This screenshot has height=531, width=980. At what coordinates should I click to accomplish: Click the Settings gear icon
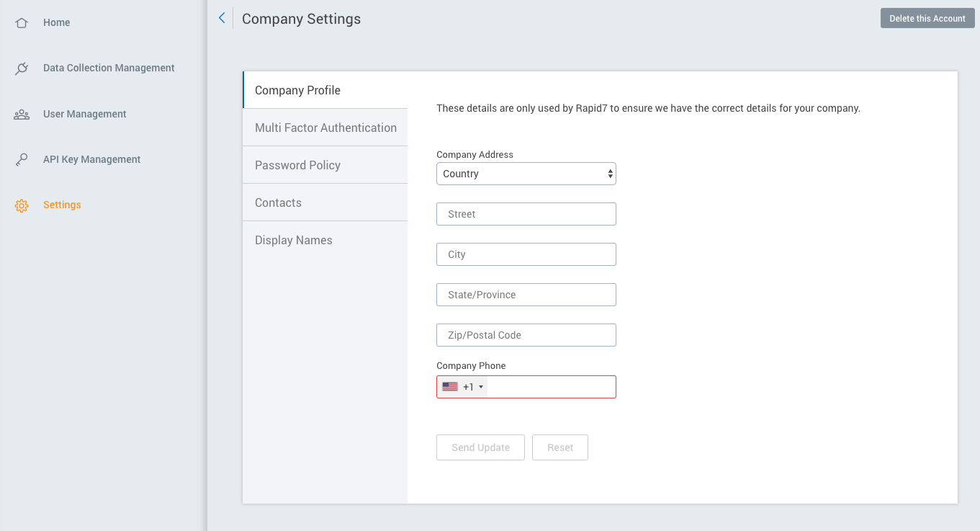[x=22, y=205]
